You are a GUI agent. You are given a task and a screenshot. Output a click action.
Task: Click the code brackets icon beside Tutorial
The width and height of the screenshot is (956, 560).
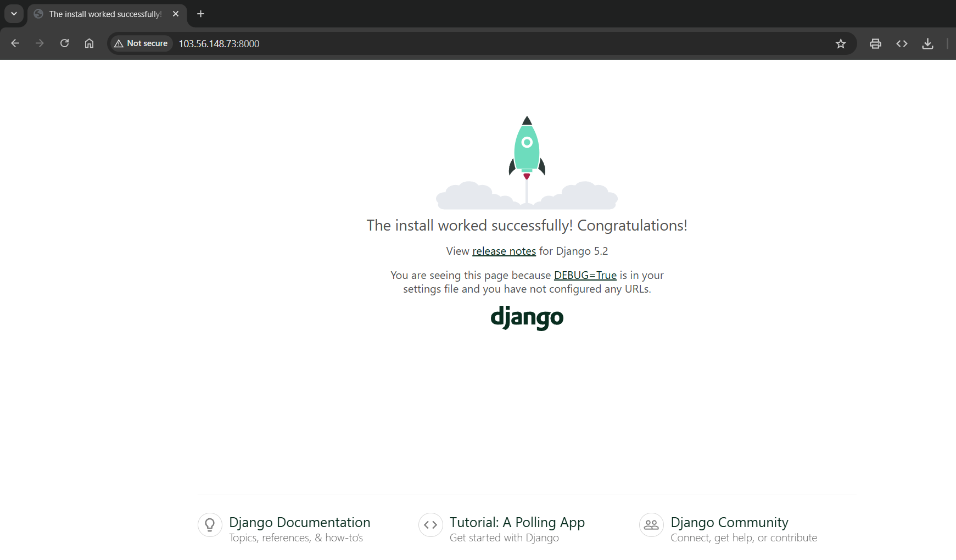point(431,525)
